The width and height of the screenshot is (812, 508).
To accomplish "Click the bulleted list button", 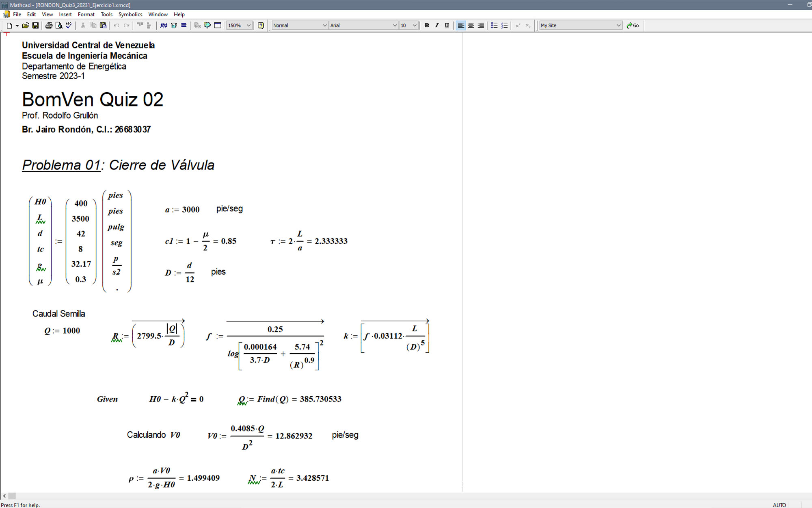I will point(494,25).
